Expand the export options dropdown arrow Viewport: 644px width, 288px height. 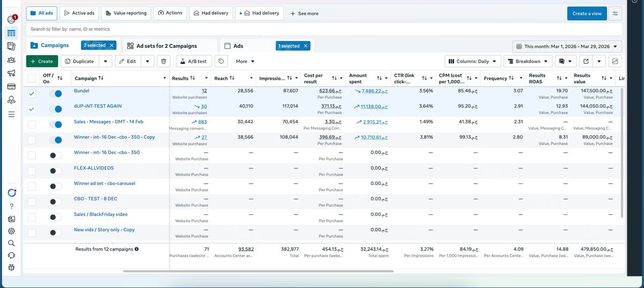(x=599, y=61)
